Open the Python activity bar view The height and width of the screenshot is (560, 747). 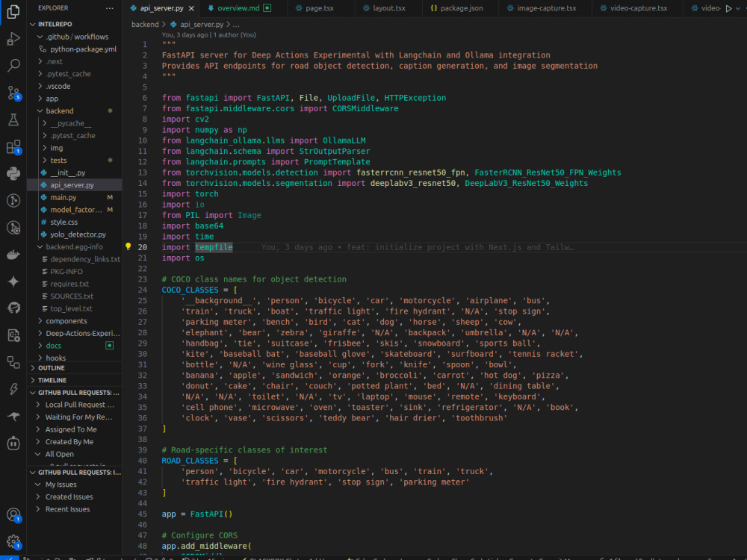coord(13,173)
